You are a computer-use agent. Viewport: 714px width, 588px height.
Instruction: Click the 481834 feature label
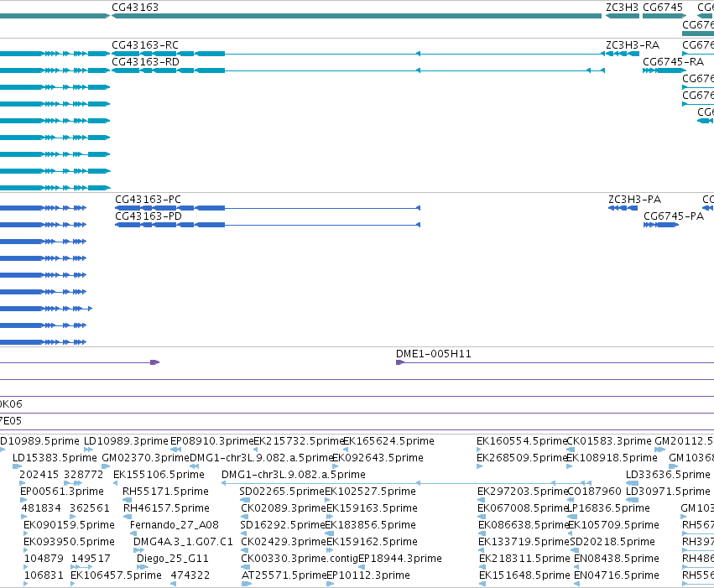(43, 508)
